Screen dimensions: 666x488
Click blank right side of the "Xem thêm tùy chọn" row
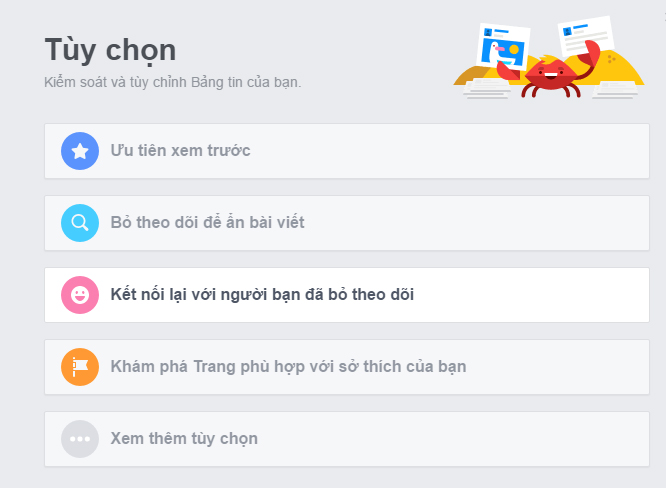[452, 439]
